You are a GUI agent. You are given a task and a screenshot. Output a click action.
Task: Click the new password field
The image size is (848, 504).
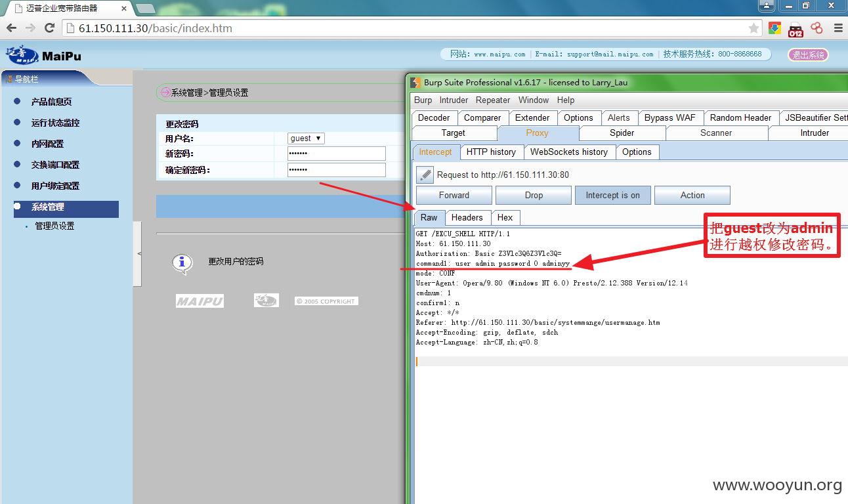click(x=336, y=154)
